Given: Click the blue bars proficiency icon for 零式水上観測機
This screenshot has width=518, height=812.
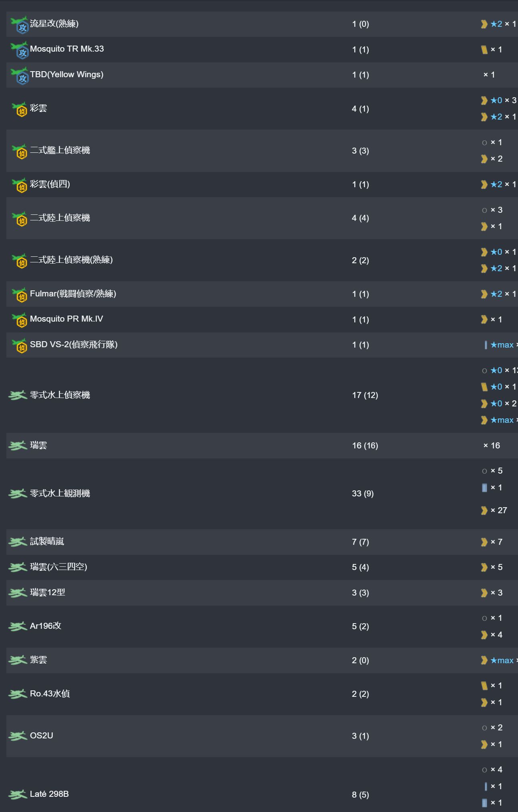Looking at the screenshot, I should 484,488.
